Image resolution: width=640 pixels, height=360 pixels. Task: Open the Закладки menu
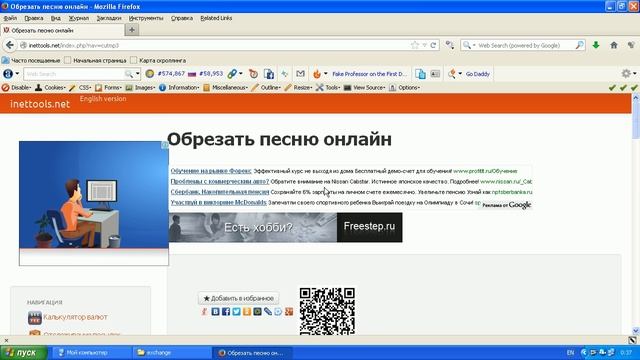tap(109, 18)
